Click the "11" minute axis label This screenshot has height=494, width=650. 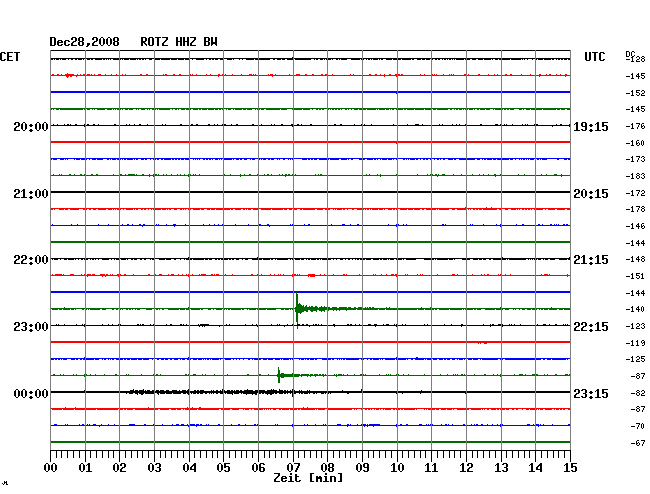click(x=431, y=468)
